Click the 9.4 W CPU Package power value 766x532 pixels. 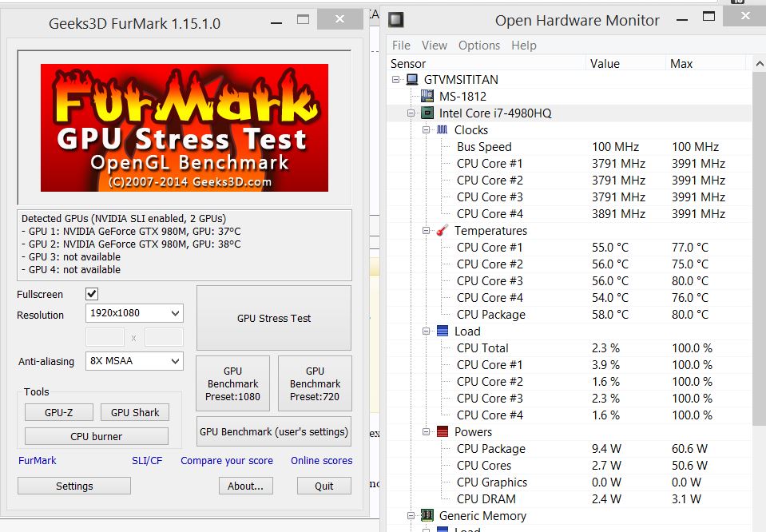click(606, 448)
